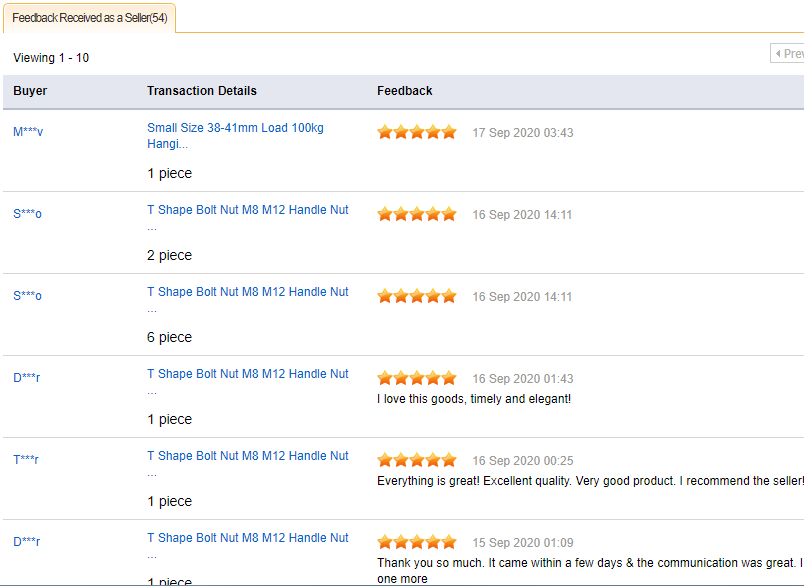Click the stars on S***o's 6 piece order
804x586 pixels.
(x=417, y=296)
